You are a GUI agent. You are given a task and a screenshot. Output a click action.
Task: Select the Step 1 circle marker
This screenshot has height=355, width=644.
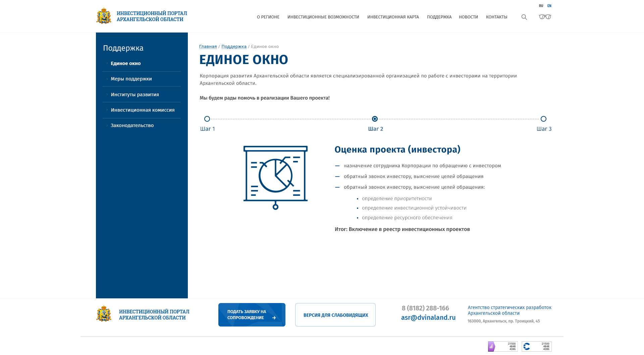[x=207, y=119]
